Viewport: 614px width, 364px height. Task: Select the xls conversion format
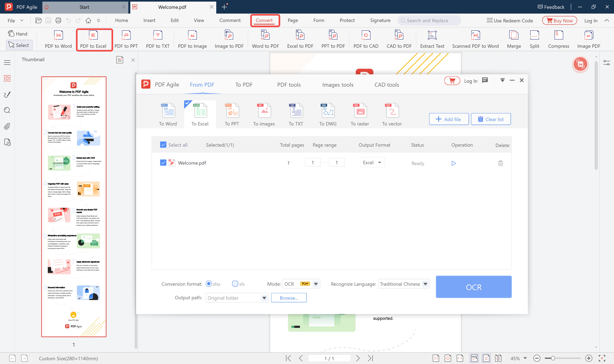point(235,283)
